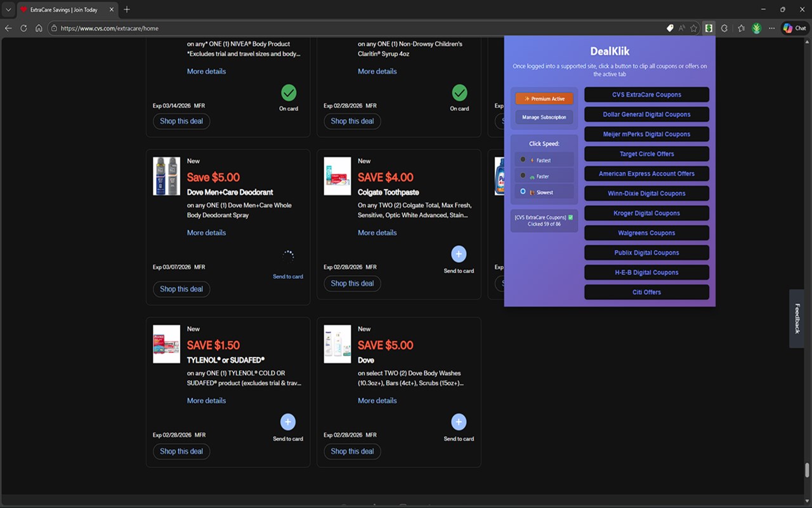Shop this deal for Dove body washes
Viewport: 812px width, 508px height.
(352, 451)
